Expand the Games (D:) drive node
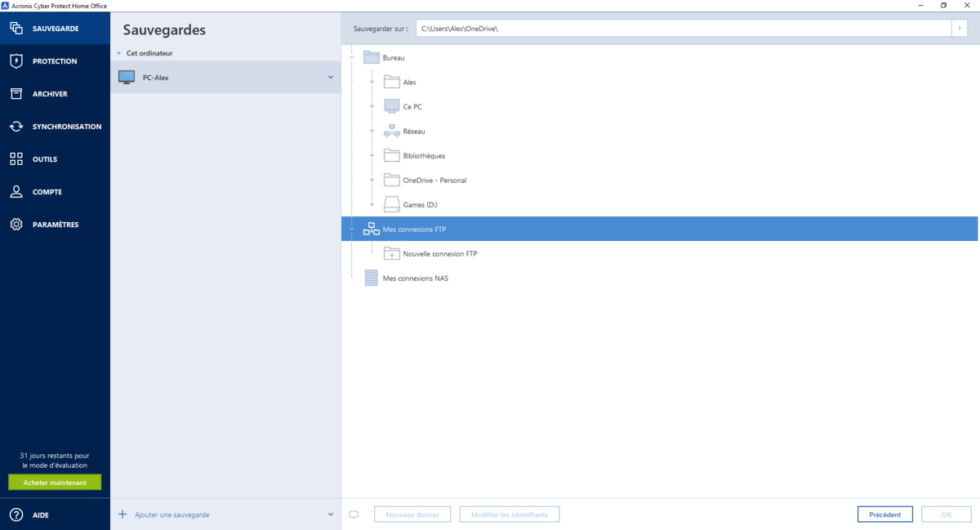Screen dimensions: 980x530 (372, 204)
